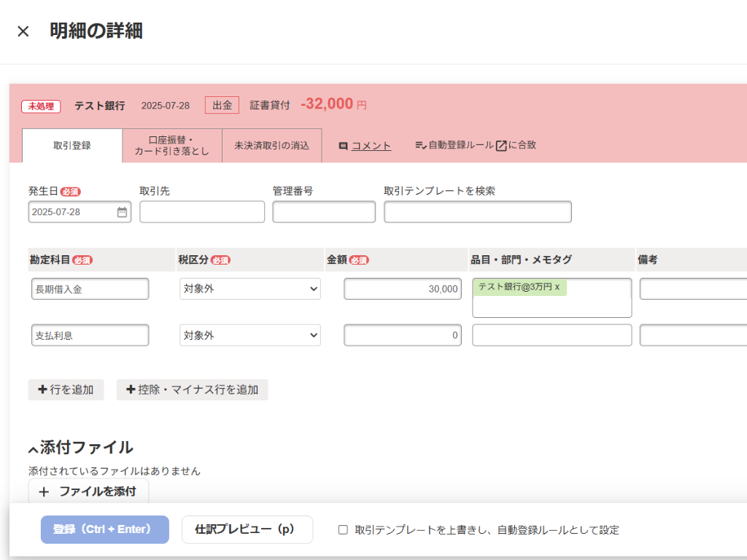
Task: Click the external link icon beside 自動登録ルール
Action: [x=501, y=146]
